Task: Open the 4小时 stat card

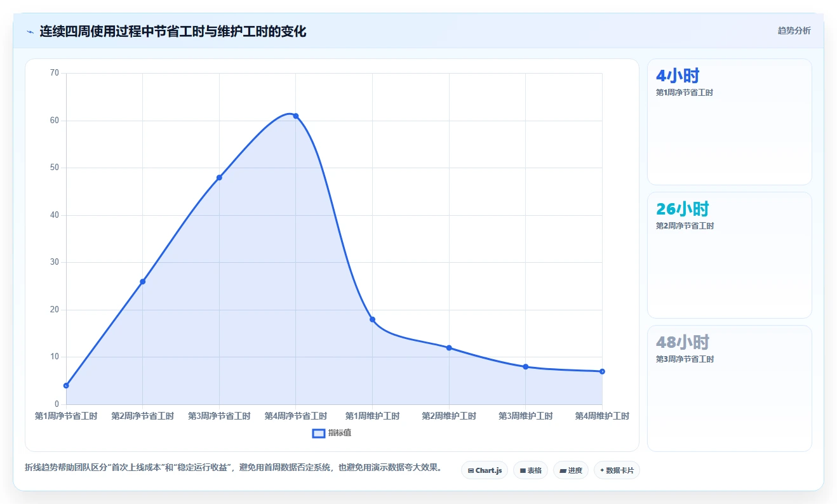Action: (x=729, y=122)
